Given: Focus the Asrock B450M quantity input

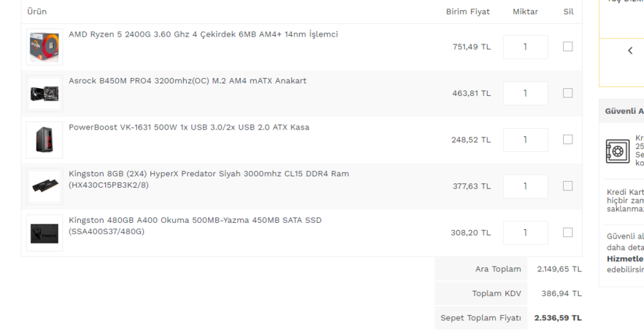Looking at the screenshot, I should pyautogui.click(x=525, y=93).
